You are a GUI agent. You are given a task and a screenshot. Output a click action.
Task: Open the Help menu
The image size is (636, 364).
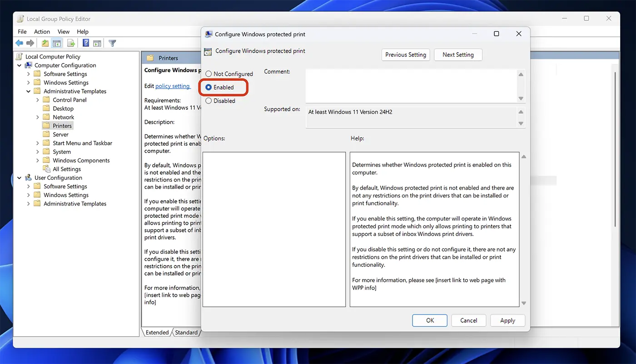83,32
